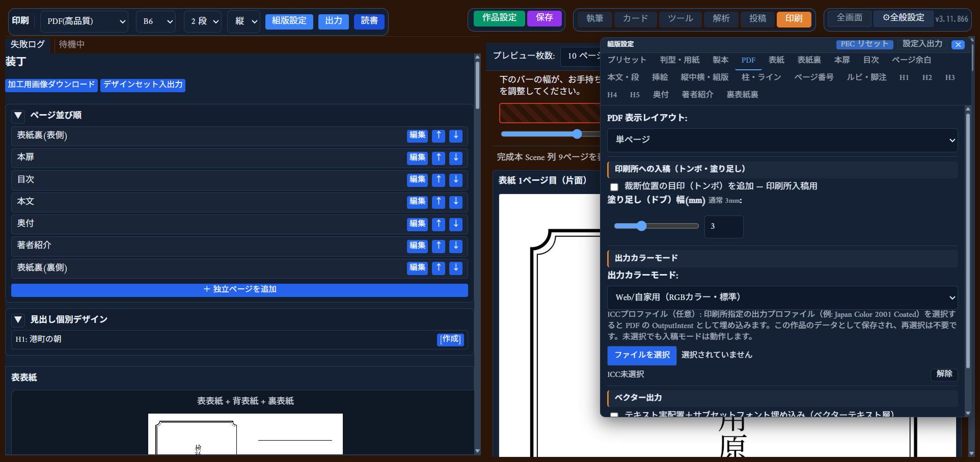Close the 組版設定 panel with X
980x462 pixels.
click(x=958, y=45)
